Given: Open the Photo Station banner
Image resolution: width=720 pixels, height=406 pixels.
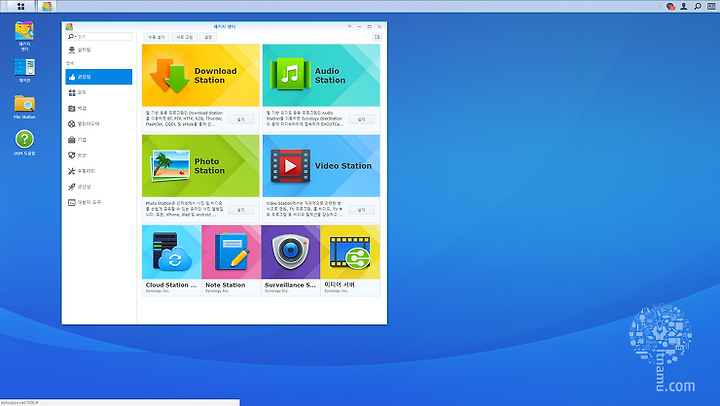Looking at the screenshot, I should [201, 166].
